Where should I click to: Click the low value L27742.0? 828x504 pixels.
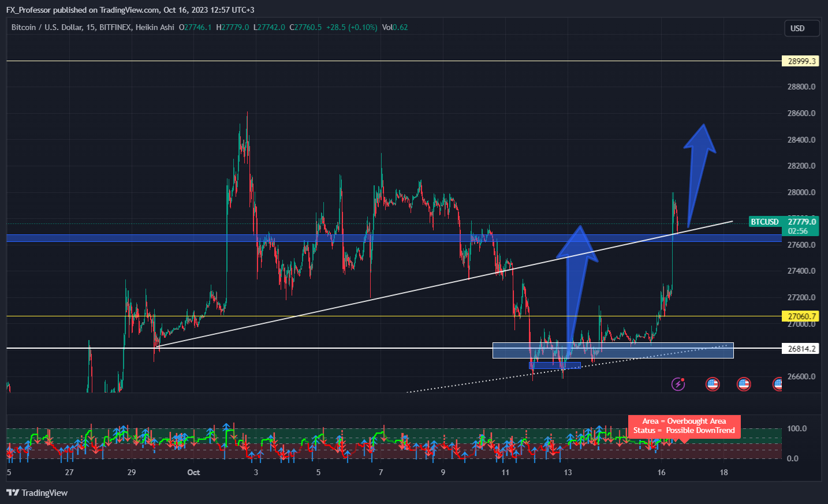point(269,27)
